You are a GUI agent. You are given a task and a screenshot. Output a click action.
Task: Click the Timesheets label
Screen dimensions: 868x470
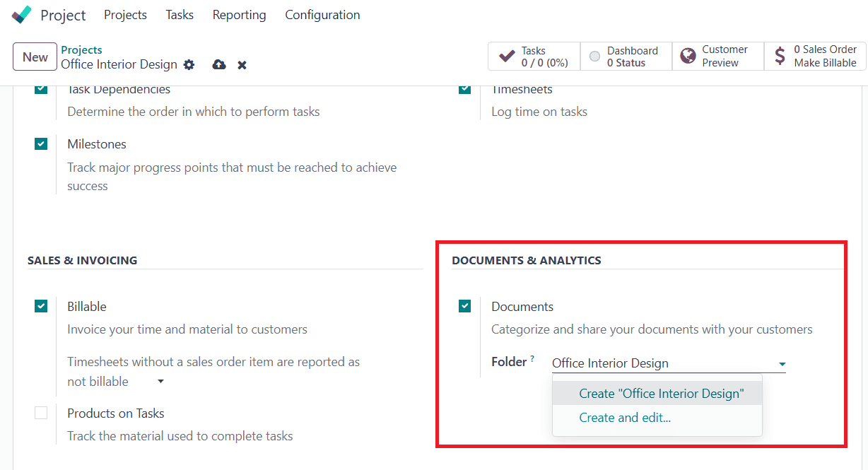pos(522,90)
